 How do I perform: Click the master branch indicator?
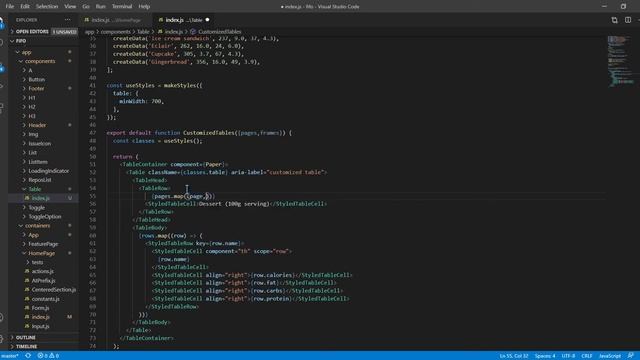[10, 356]
